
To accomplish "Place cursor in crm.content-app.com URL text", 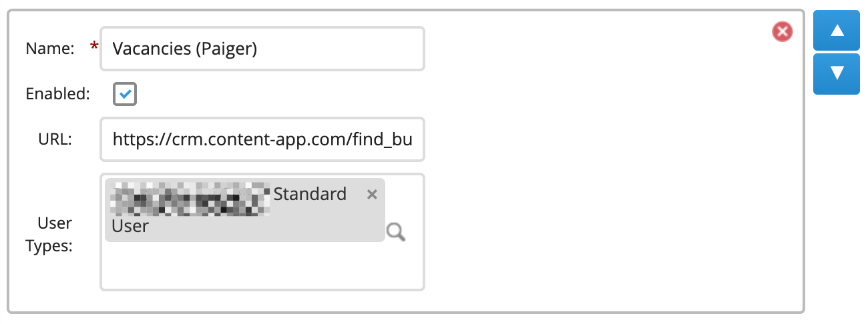I will coord(262,139).
